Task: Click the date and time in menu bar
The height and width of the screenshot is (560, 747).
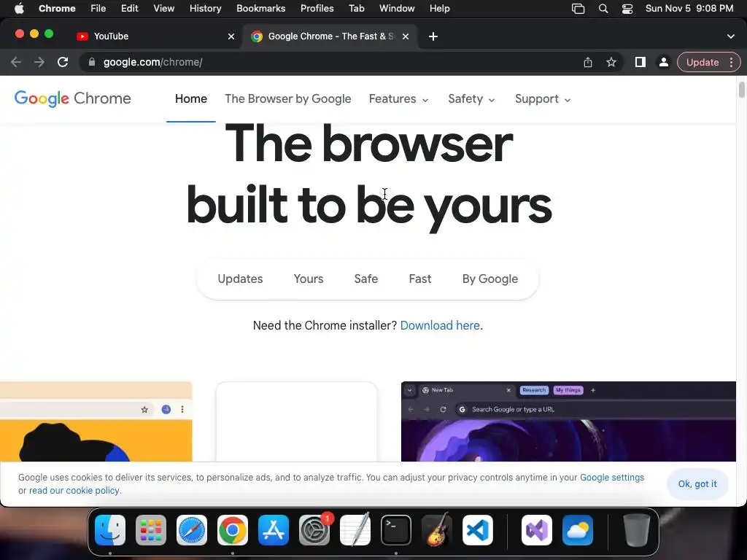Action: coord(689,9)
